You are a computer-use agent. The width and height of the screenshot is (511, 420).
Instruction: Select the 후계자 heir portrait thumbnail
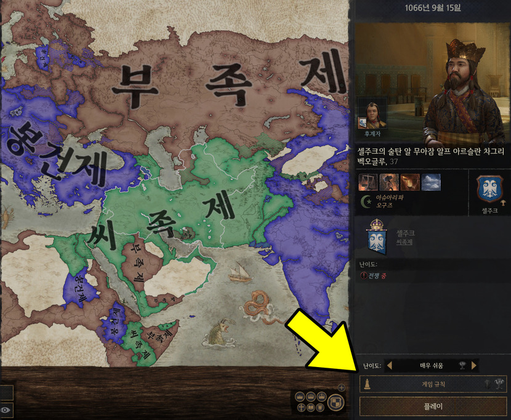pos(372,116)
